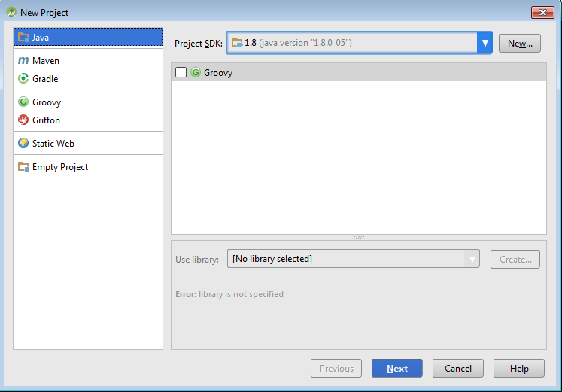
Task: Open the Use library combo box
Action: 354,259
